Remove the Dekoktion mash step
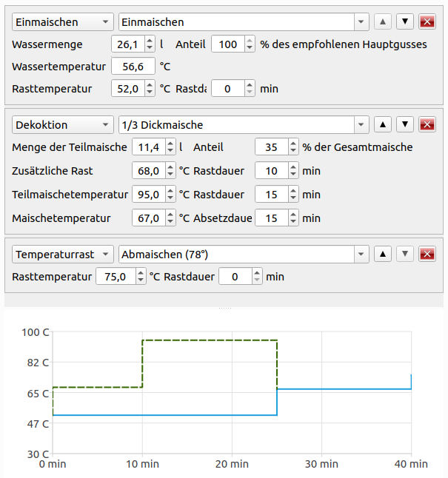Screen dimensions: 448x478 (x=427, y=125)
